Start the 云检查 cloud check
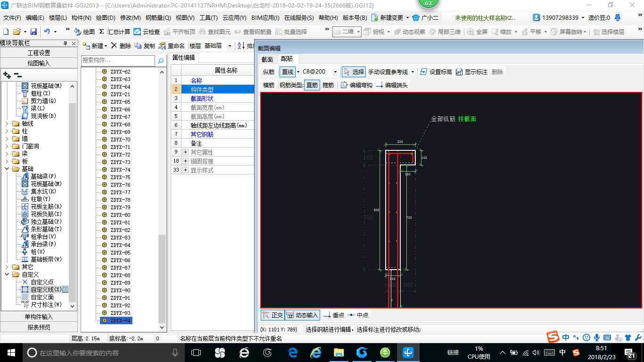Viewport: 644px width, 362px height. [x=147, y=32]
